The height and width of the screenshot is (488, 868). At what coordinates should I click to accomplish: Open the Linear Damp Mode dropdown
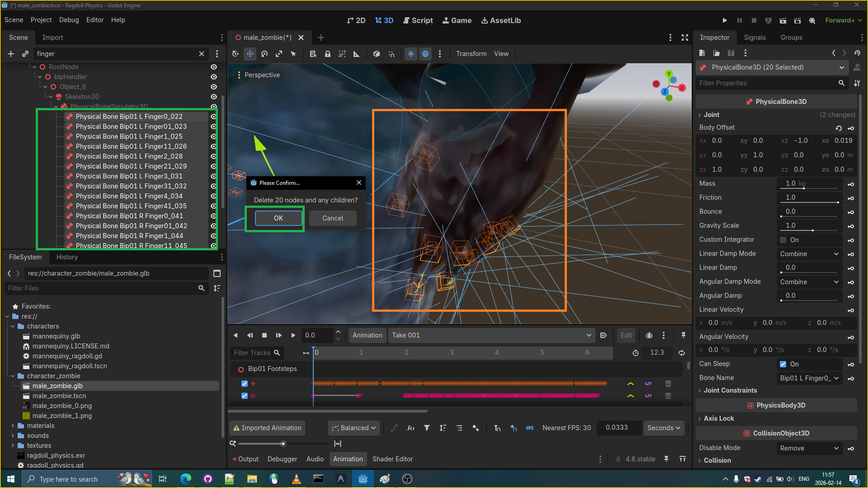(x=809, y=254)
